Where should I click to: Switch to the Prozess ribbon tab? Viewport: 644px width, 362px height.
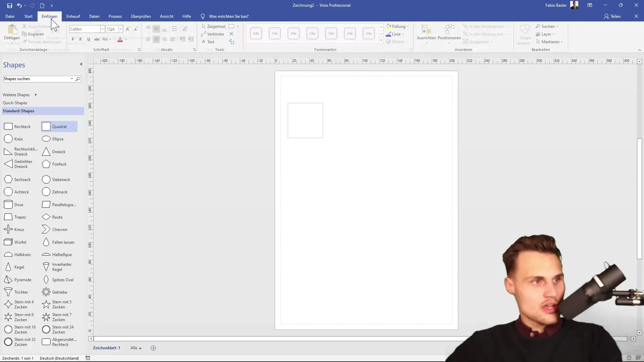point(115,16)
